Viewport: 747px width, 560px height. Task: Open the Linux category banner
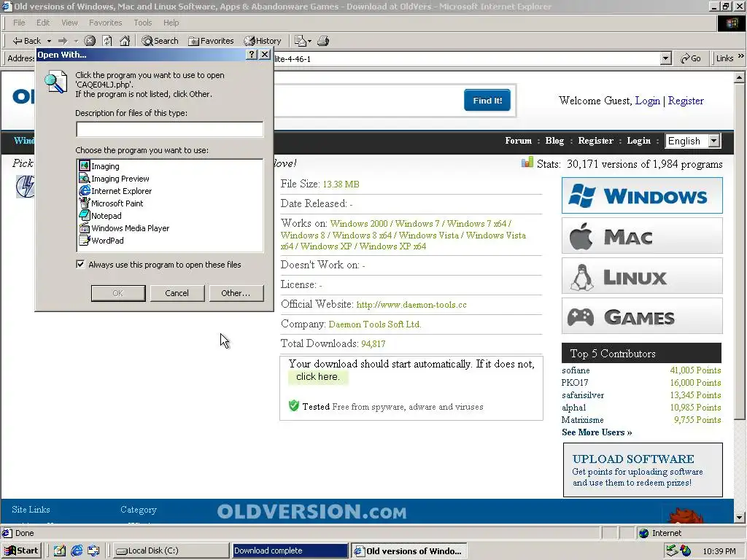pyautogui.click(x=642, y=276)
